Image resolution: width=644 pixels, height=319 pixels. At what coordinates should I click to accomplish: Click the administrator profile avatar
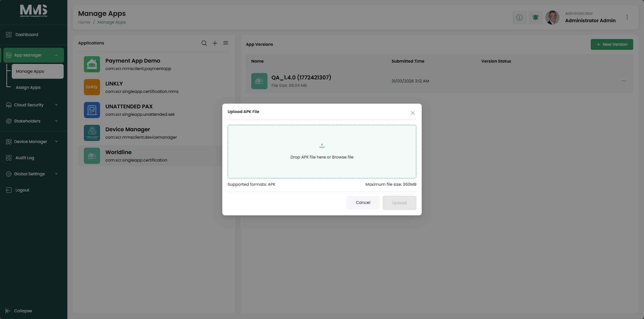552,17
